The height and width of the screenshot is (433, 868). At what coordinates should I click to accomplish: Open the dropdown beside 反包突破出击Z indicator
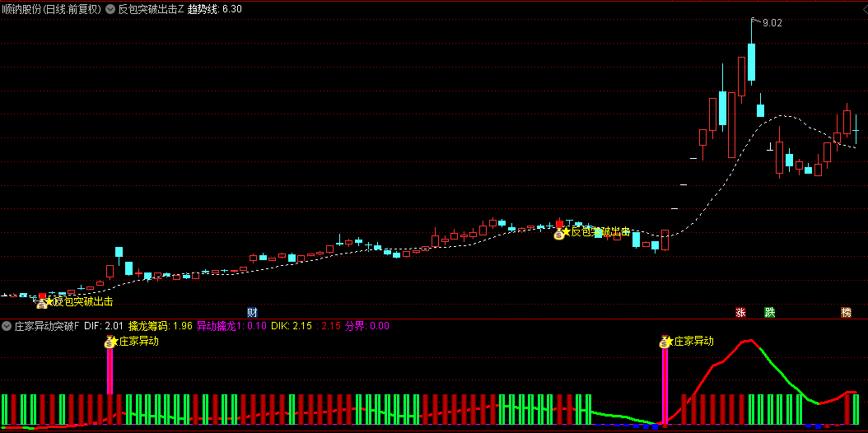pyautogui.click(x=110, y=9)
